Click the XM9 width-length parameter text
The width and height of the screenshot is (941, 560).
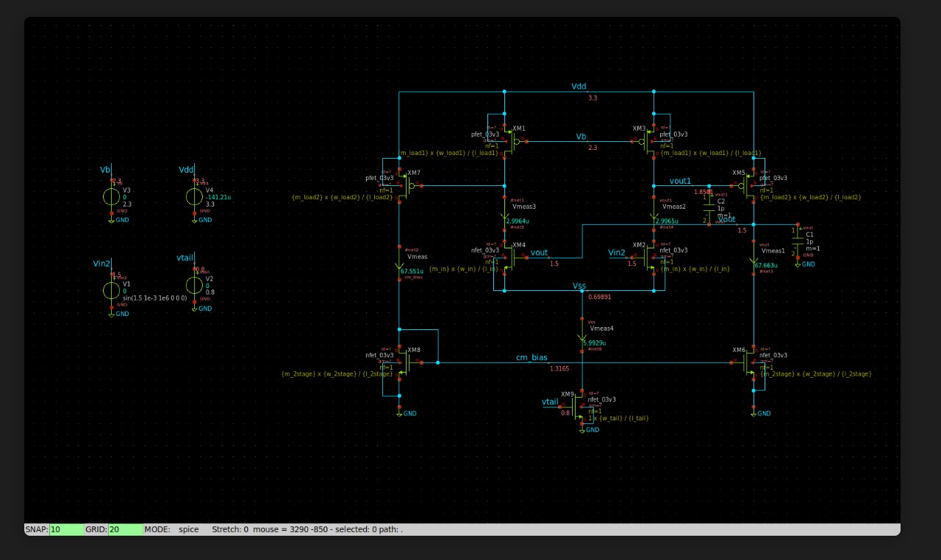618,417
